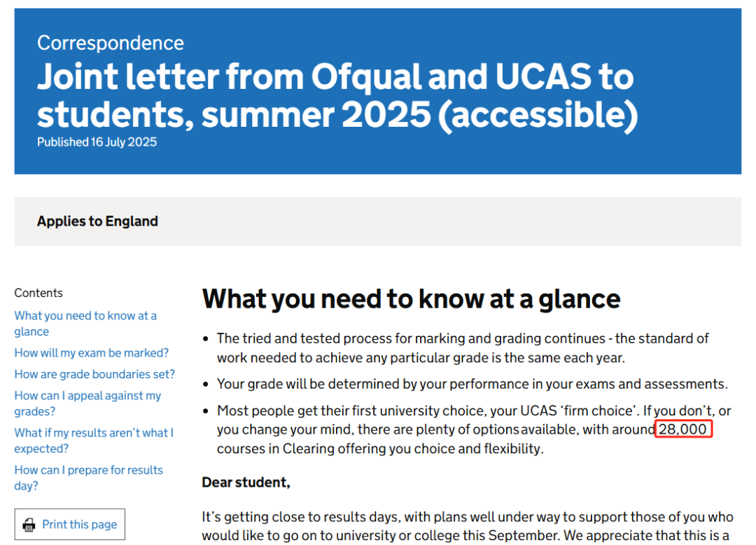Image resolution: width=756 pixels, height=545 pixels.
Task: Click the Correspondence label in the blue banner
Action: (x=111, y=43)
